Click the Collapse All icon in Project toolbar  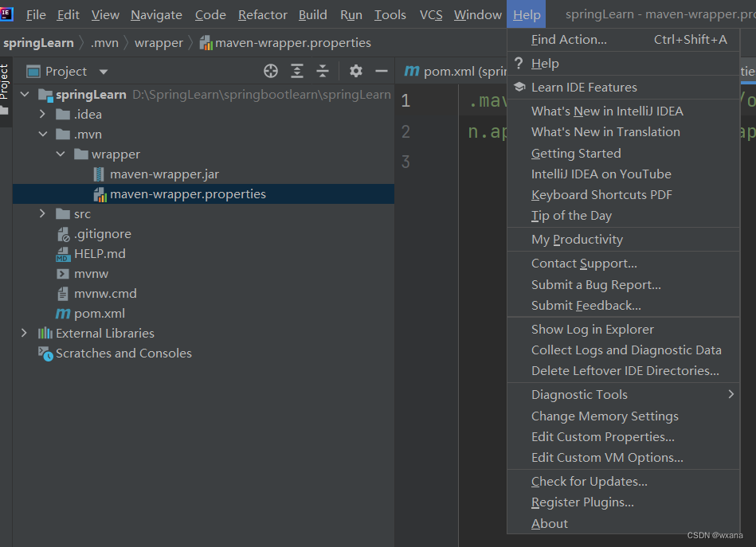tap(323, 71)
